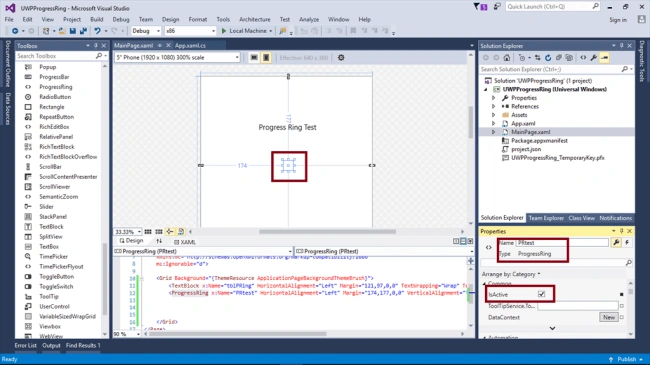Click the Home icon in Solution Explorer
This screenshot has width=650, height=365.
507,58
